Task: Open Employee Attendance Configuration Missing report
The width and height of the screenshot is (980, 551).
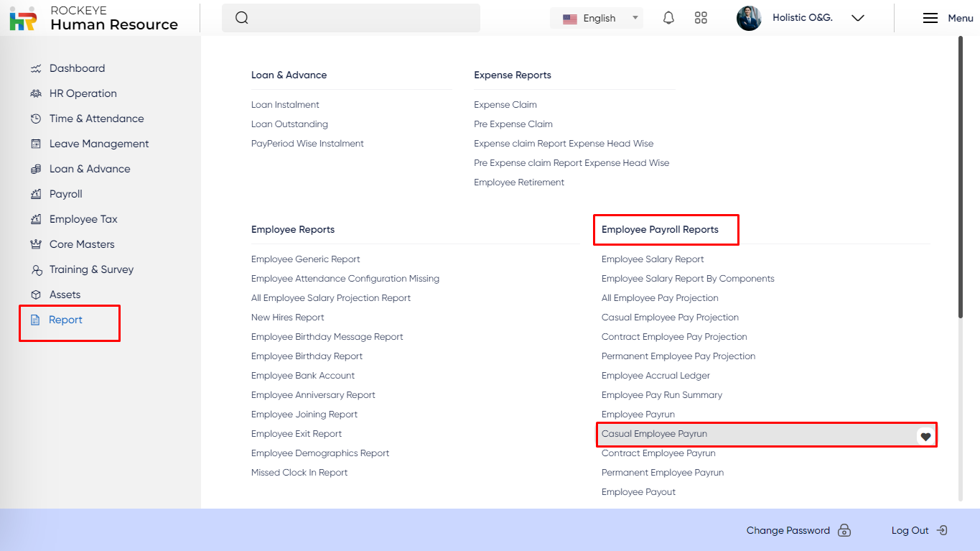Action: point(345,279)
